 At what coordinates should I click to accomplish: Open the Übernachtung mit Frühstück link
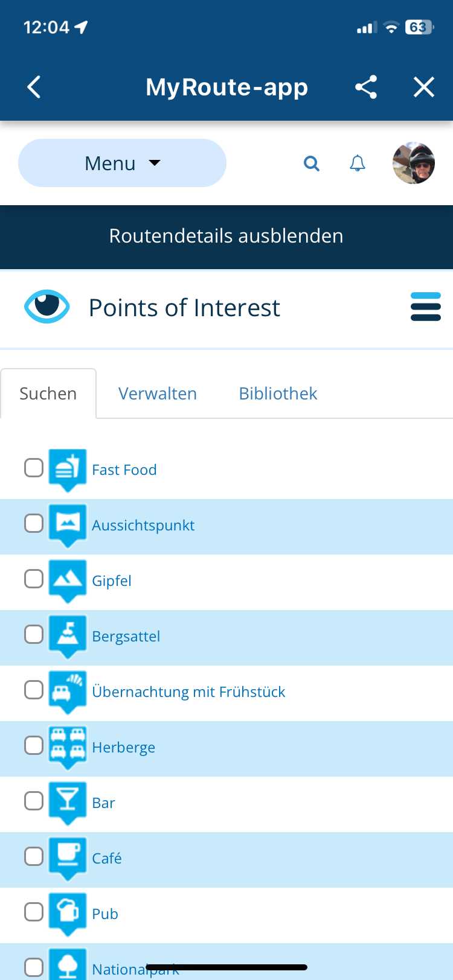click(188, 692)
